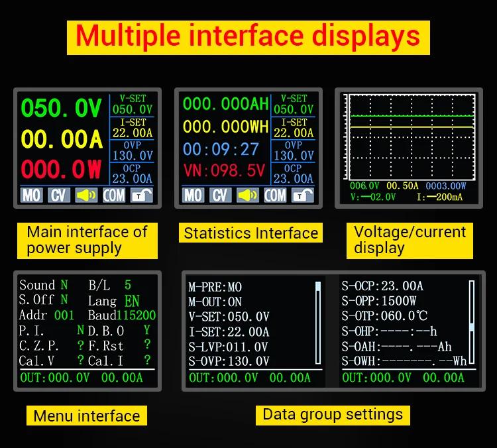Mute the speaker icon on main interface
The width and height of the screenshot is (497, 448).
86,195
